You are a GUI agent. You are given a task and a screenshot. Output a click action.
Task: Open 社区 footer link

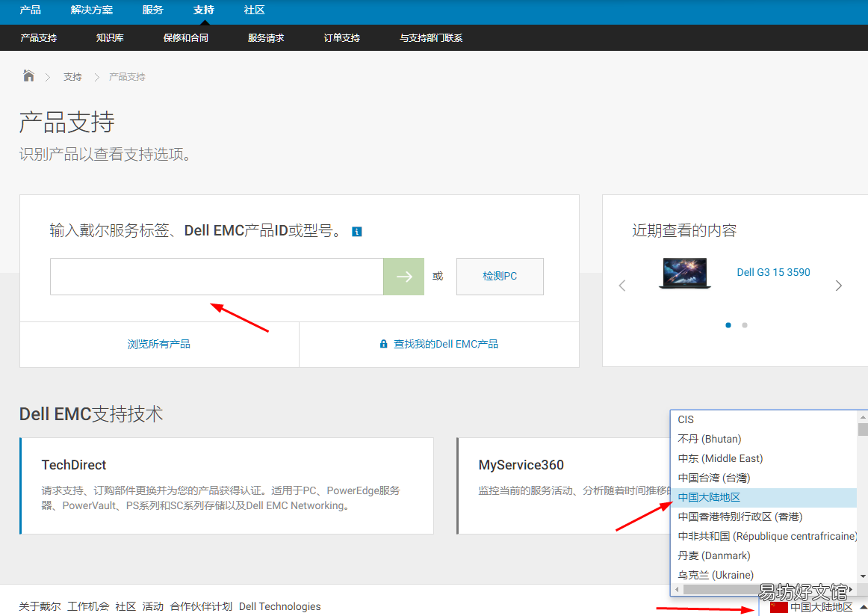pyautogui.click(x=125, y=606)
